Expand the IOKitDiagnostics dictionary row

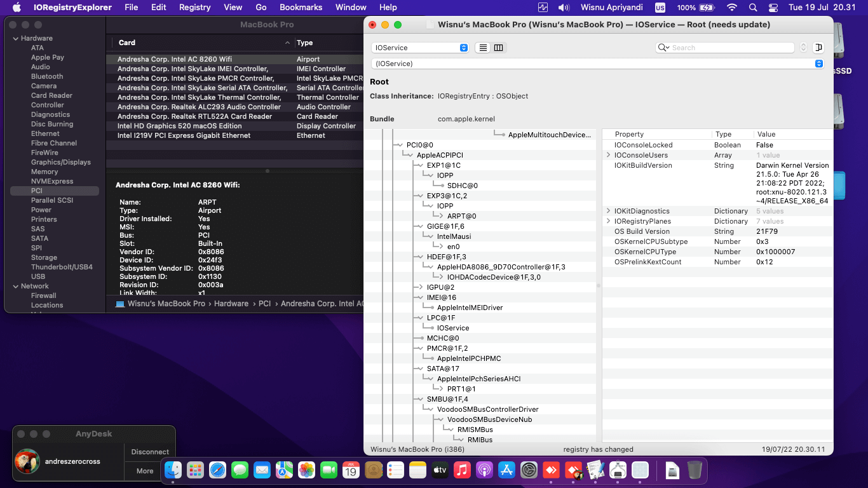(x=608, y=211)
